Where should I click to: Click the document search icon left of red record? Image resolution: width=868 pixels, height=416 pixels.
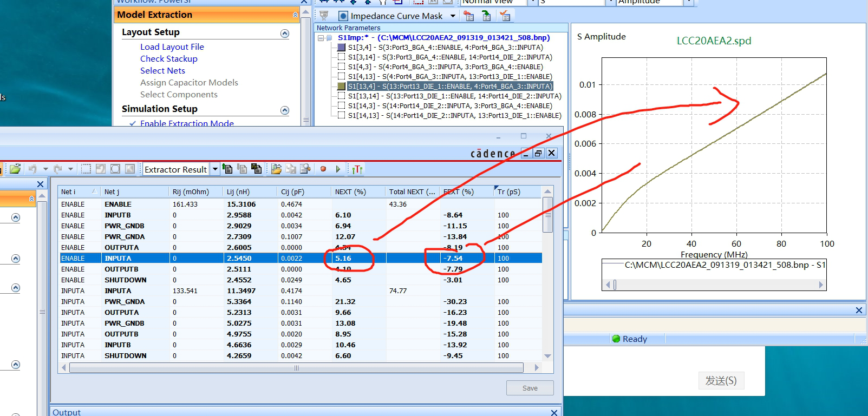305,169
